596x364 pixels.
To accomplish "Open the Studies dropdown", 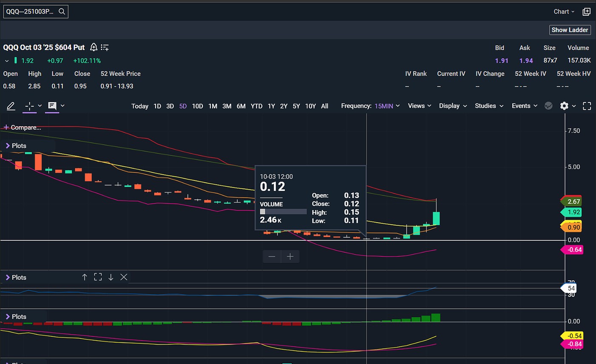I will 489,106.
